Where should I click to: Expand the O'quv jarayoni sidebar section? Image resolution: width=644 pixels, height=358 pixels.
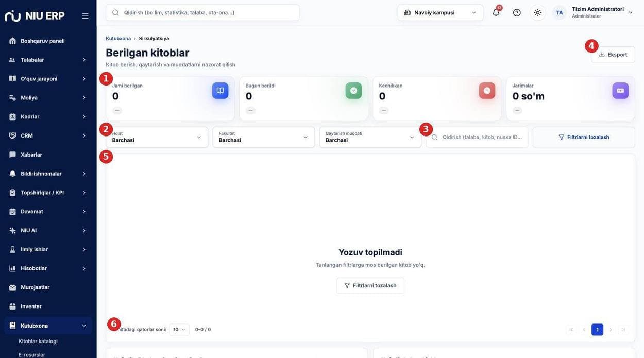(x=48, y=79)
